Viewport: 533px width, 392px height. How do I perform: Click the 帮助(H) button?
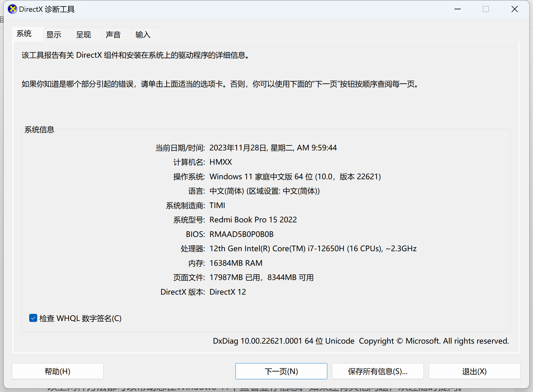pos(58,371)
